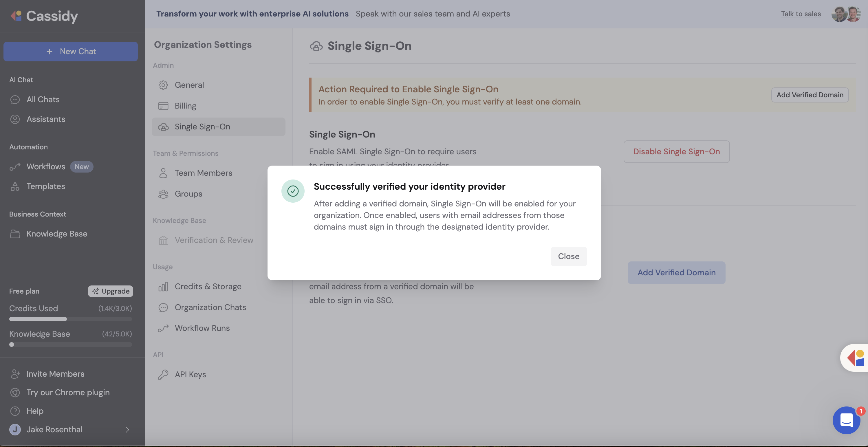
Task: Click the General settings gear icon
Action: 163,85
